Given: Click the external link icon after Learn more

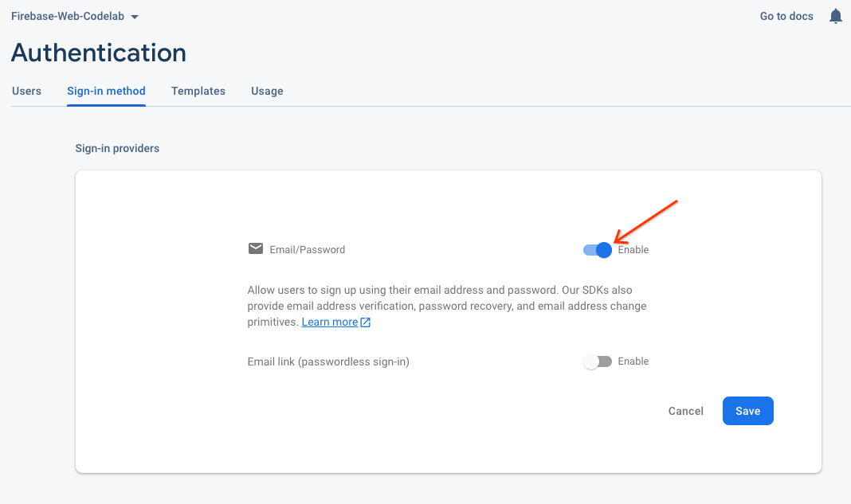Looking at the screenshot, I should tap(365, 322).
